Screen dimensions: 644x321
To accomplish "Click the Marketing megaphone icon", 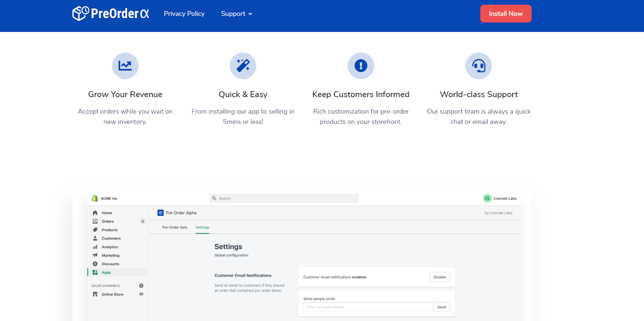I will (x=95, y=255).
